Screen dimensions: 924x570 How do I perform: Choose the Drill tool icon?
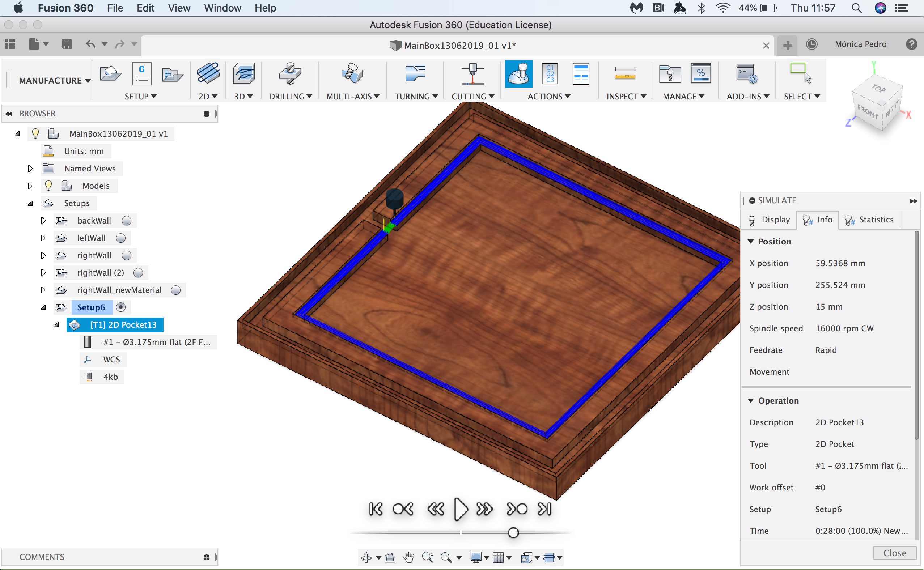point(290,73)
